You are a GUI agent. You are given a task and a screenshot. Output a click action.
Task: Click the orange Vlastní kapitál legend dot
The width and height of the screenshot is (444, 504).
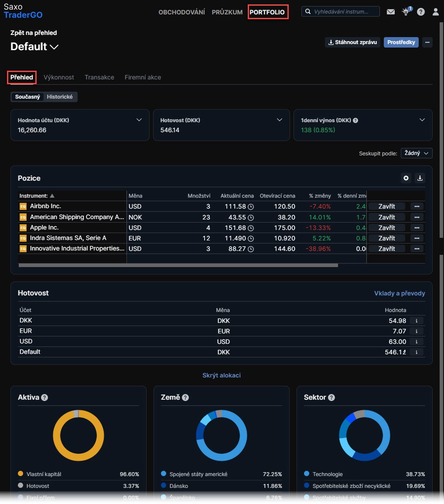[20, 473]
